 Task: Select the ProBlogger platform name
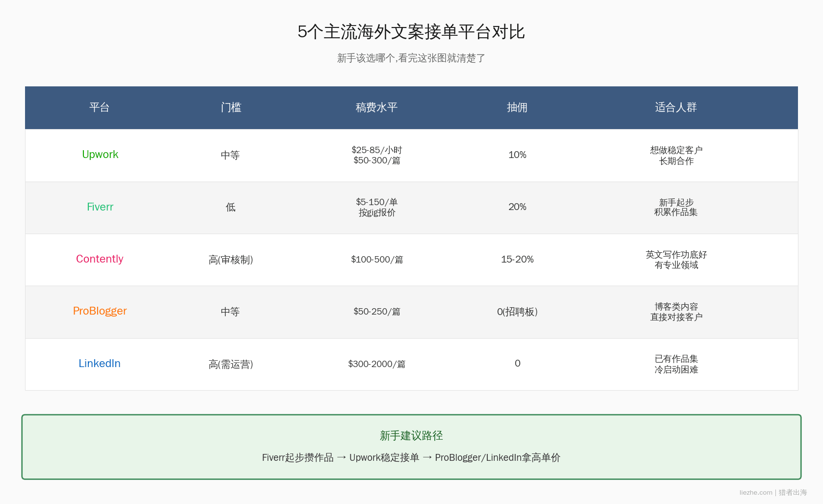[100, 311]
